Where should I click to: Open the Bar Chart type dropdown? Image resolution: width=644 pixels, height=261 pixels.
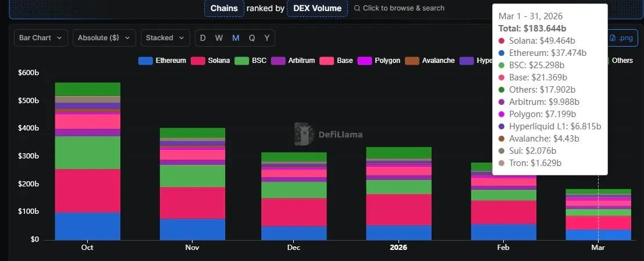(41, 38)
